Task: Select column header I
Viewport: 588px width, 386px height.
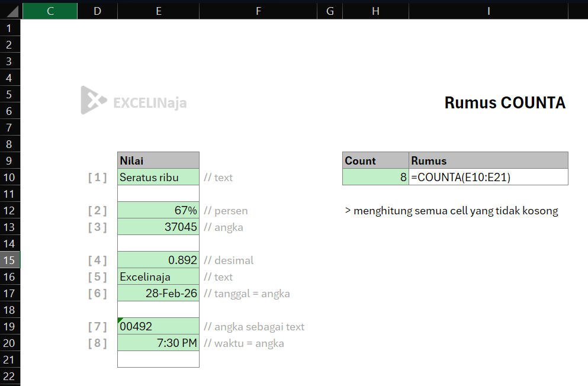Action: 488,11
